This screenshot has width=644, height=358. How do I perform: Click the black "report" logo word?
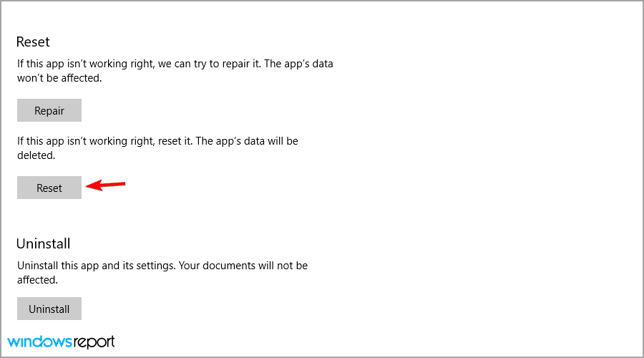click(x=94, y=342)
